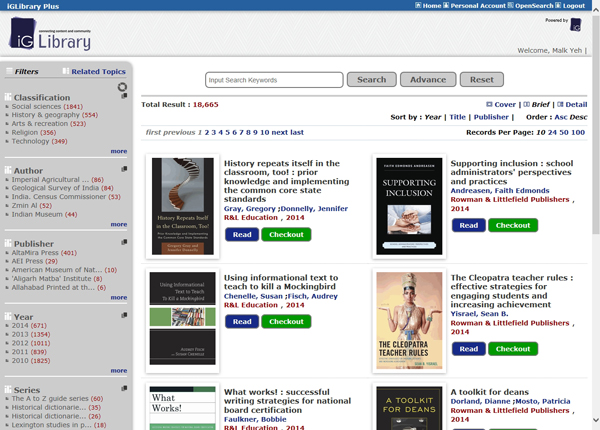Open Supporting Inclusion cover thumbnail
This screenshot has height=430, width=600.
pyautogui.click(x=409, y=206)
